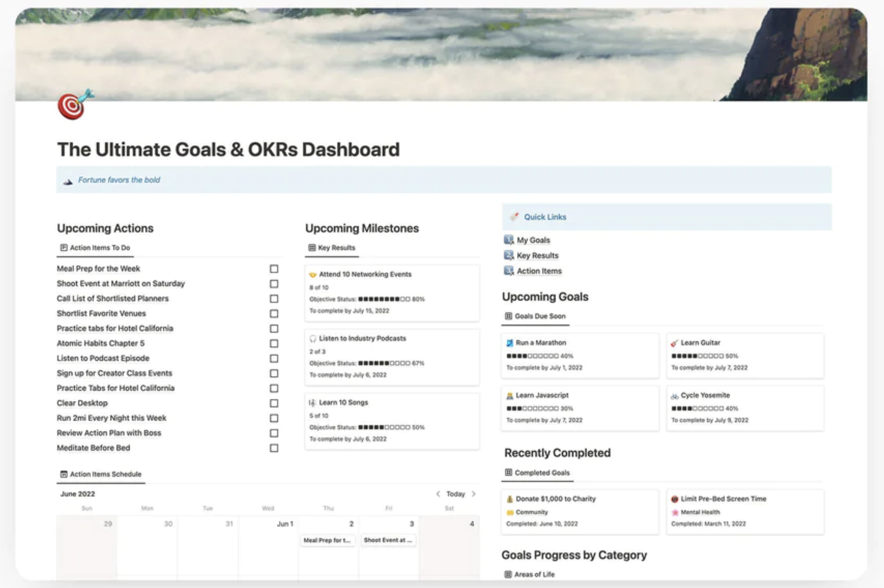Click the Today button on the calendar
This screenshot has width=884, height=588.
pyautogui.click(x=456, y=494)
